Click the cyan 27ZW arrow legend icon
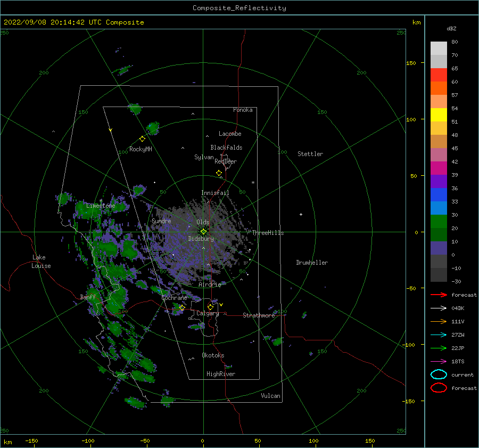Viewport: 479px width, 448px height. pyautogui.click(x=439, y=335)
